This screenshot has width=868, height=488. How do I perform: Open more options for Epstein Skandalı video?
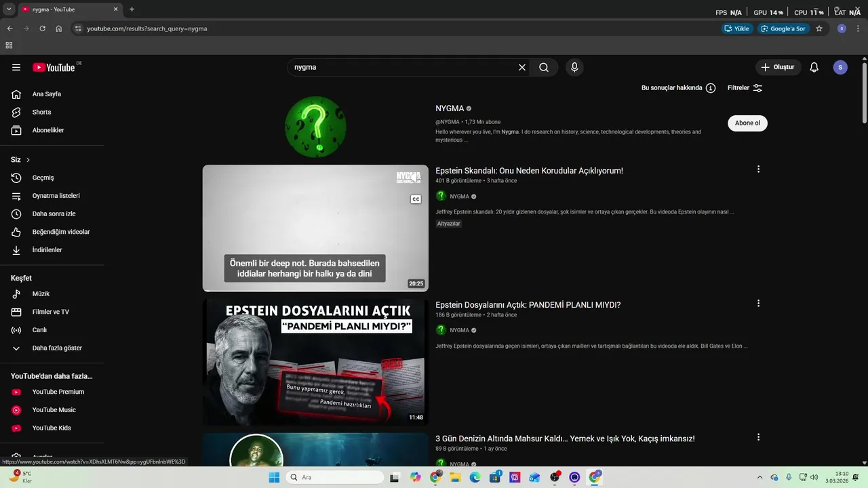(758, 169)
